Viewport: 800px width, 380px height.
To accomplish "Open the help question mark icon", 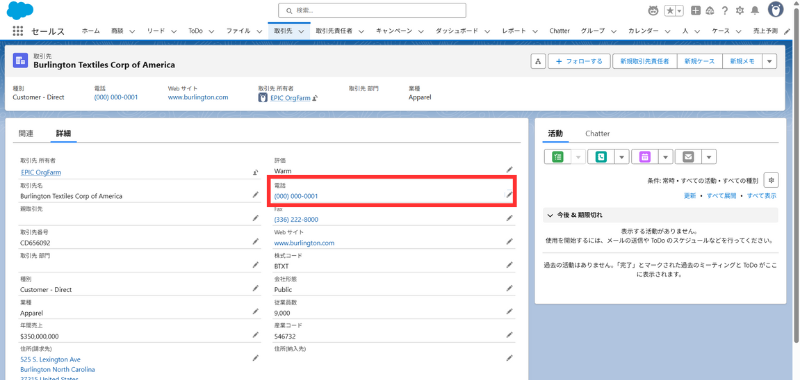I will 724,10.
